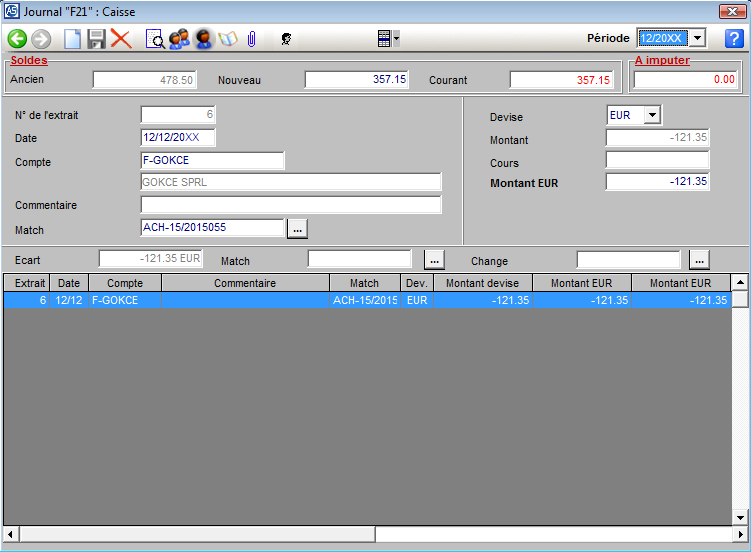Click the two-person customers icon

click(x=179, y=39)
